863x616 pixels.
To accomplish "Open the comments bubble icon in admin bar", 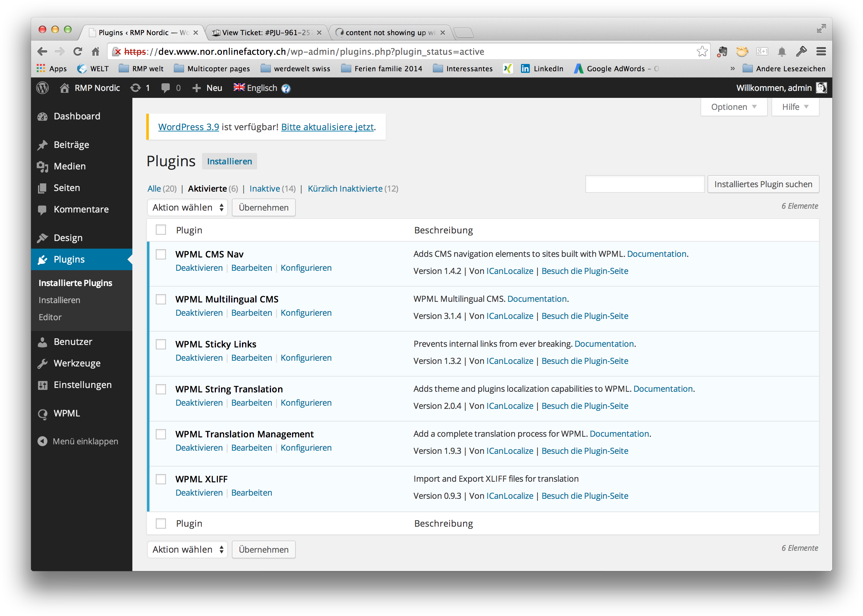I will [165, 88].
